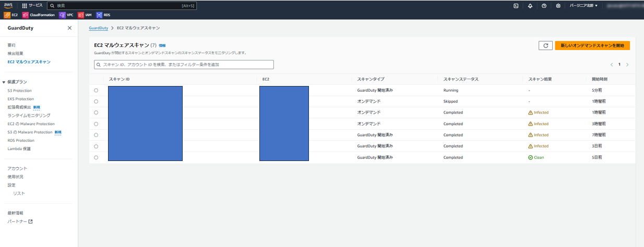Click the refresh scans button
The image size is (644, 247).
pos(545,46)
